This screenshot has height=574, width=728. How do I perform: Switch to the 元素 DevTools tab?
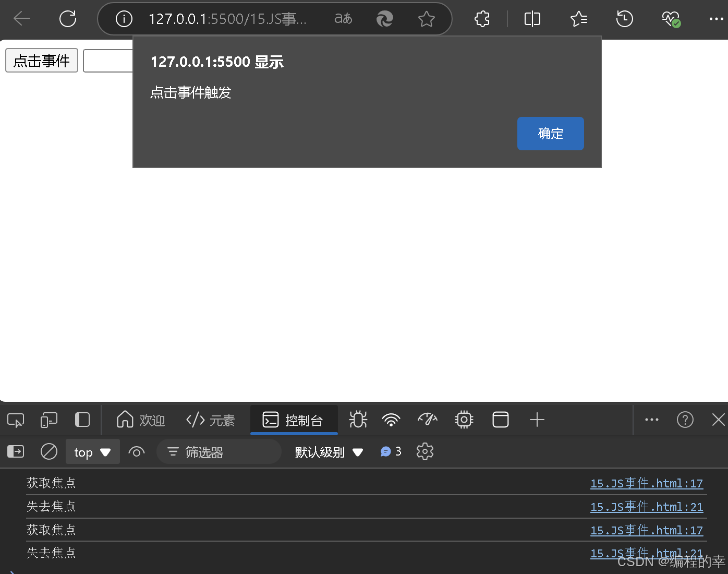click(211, 420)
